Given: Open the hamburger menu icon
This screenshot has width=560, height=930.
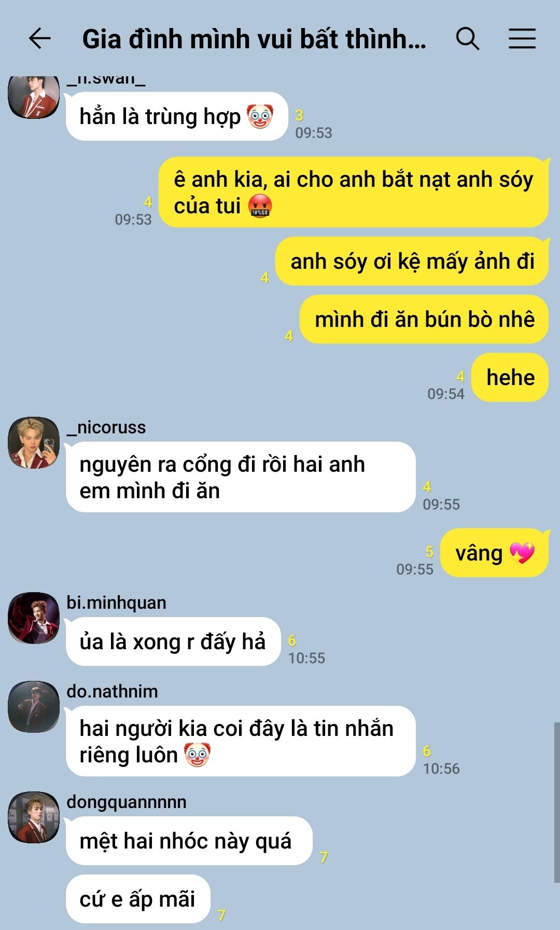Looking at the screenshot, I should coord(522,38).
